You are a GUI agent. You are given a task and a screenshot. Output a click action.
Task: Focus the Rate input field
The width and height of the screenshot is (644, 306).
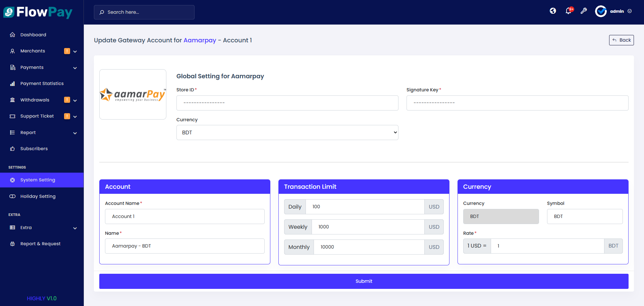click(547, 246)
